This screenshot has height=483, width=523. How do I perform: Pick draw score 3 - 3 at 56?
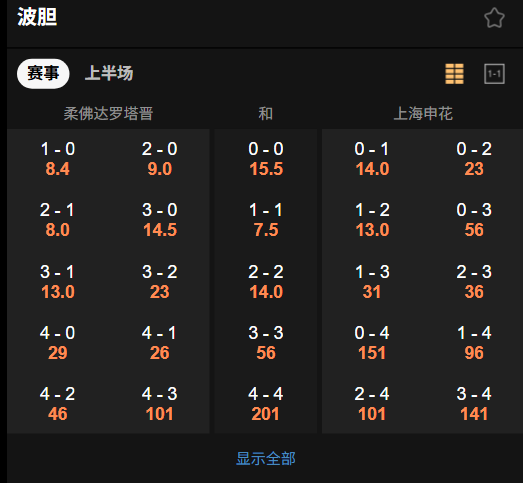pyautogui.click(x=266, y=343)
